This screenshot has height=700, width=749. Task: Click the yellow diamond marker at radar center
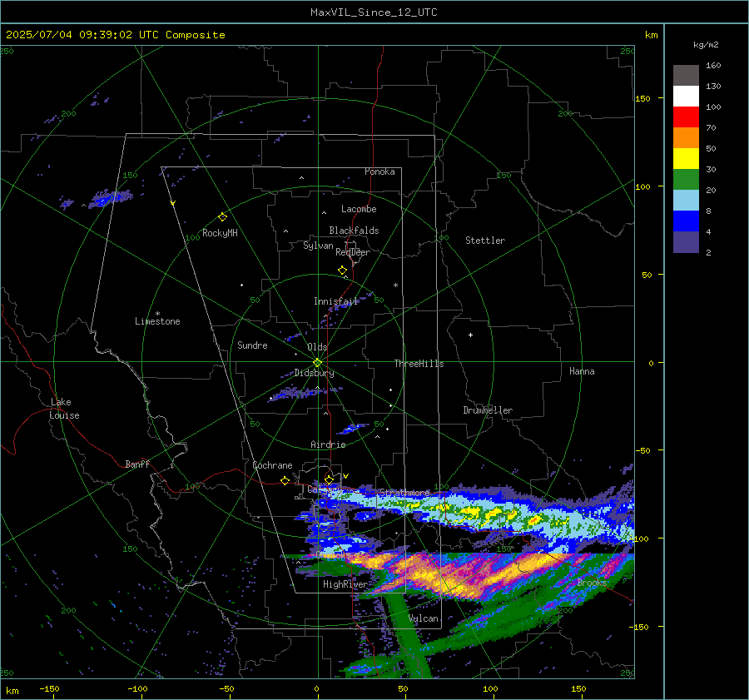318,362
